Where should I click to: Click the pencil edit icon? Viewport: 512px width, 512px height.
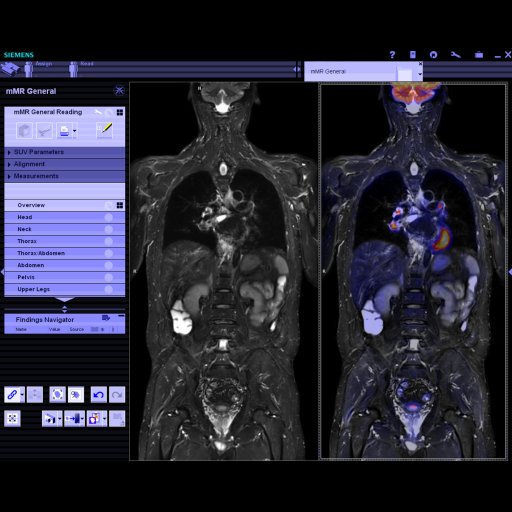click(104, 130)
